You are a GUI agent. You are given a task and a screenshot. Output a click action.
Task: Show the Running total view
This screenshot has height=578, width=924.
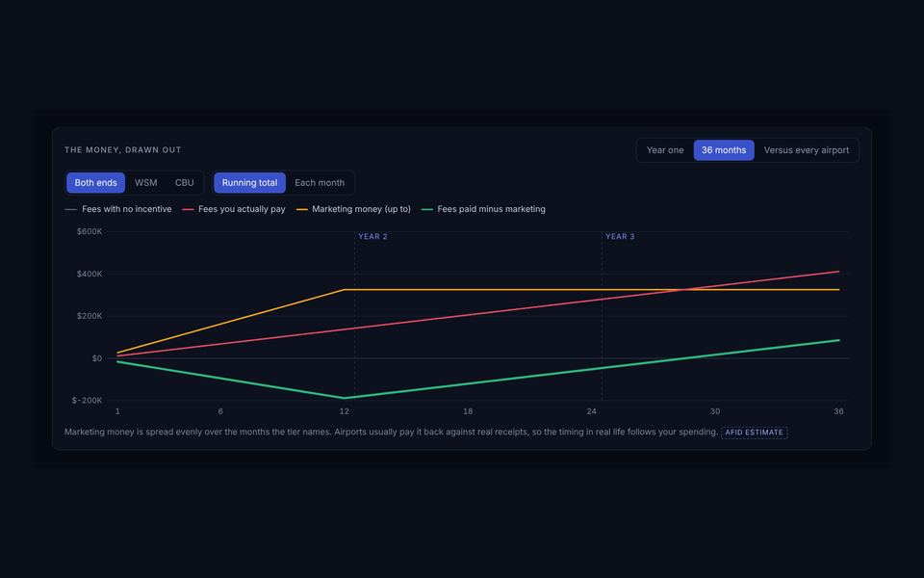[249, 183]
